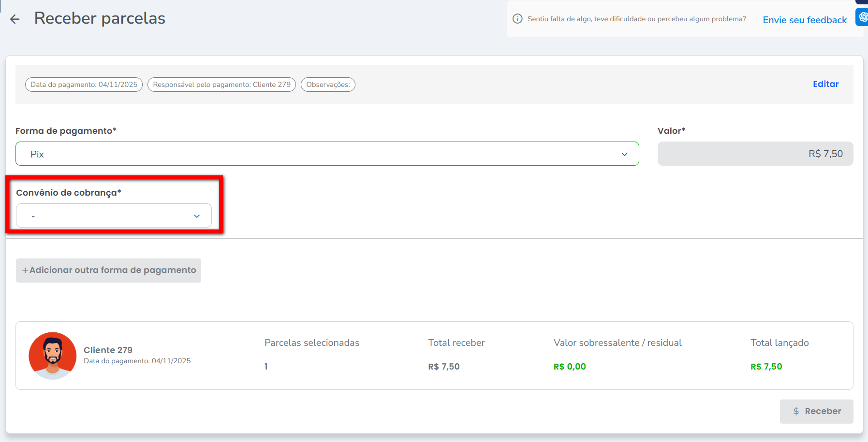Click the Valor field showing R$ 7,50
The height and width of the screenshot is (442, 868).
755,154
